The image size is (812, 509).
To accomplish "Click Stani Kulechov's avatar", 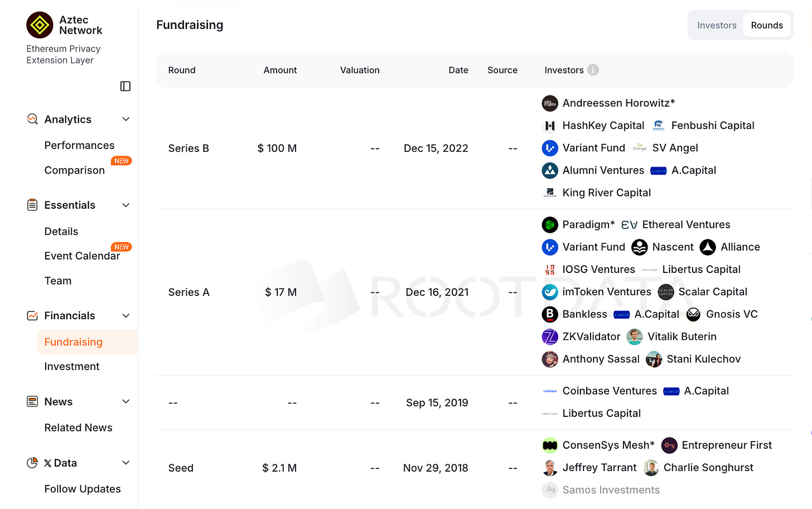I will click(x=654, y=359).
